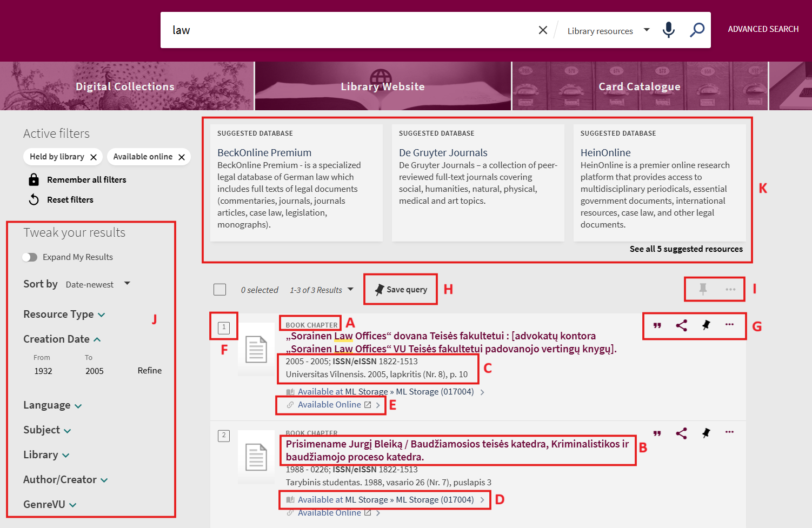Click the microphone voice search icon
This screenshot has width=812, height=528.
point(668,30)
